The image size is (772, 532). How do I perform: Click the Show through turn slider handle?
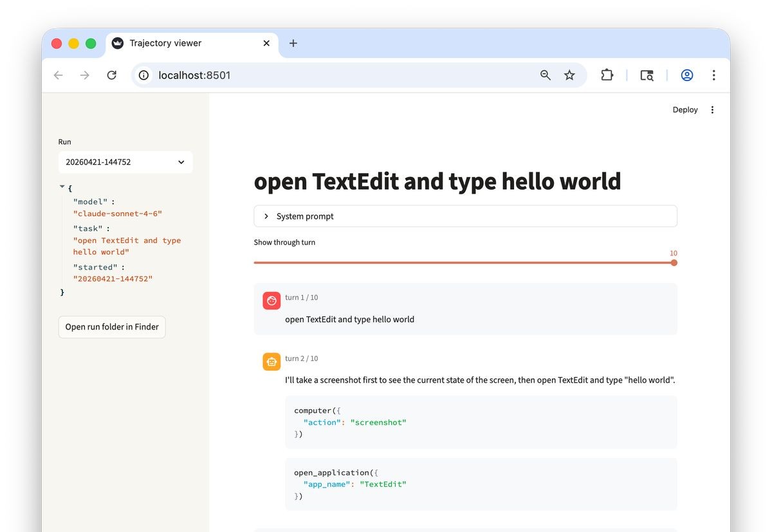tap(674, 262)
